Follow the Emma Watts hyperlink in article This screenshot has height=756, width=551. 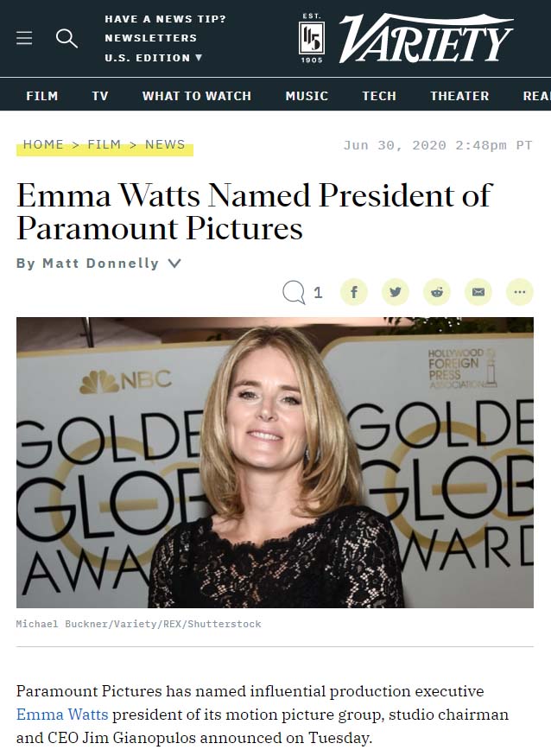point(62,714)
